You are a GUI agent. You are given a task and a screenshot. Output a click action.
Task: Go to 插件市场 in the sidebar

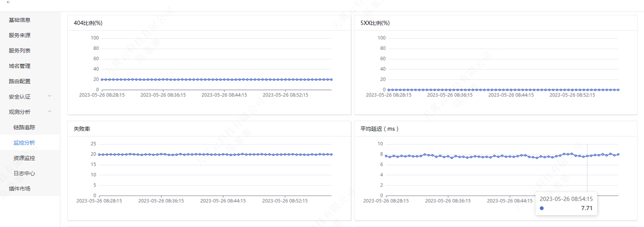coord(20,189)
